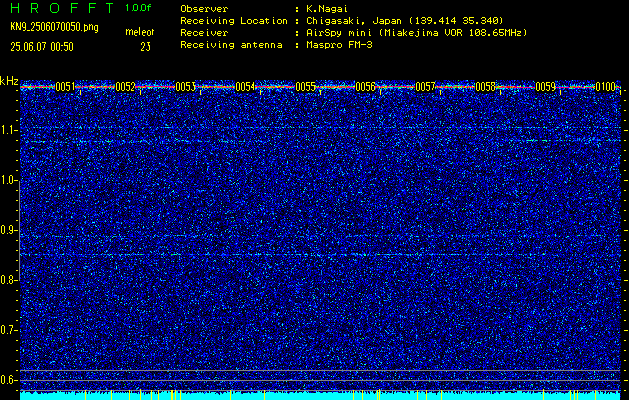629x400 pixels.
Task: Click the 0.8 frequency axis label
Action: (8, 280)
